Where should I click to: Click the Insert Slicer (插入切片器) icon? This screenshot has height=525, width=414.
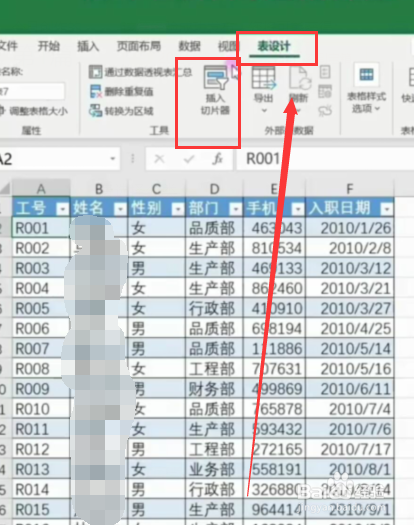215,78
